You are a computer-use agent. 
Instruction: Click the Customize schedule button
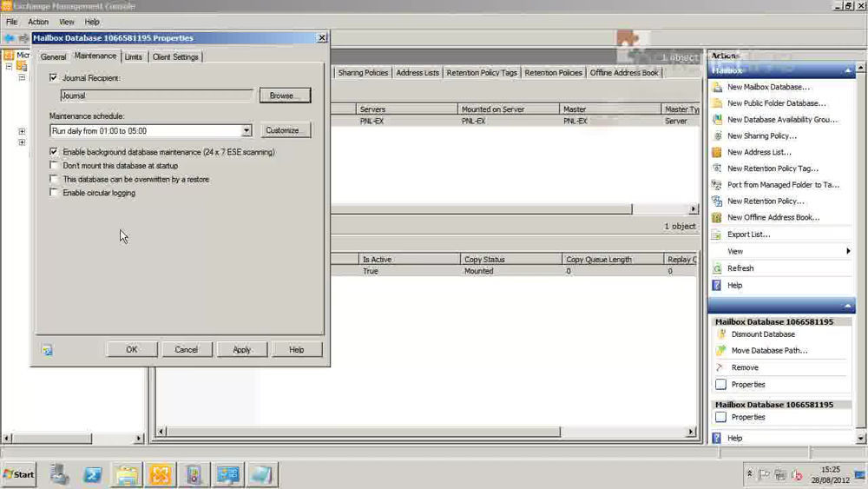click(x=285, y=130)
